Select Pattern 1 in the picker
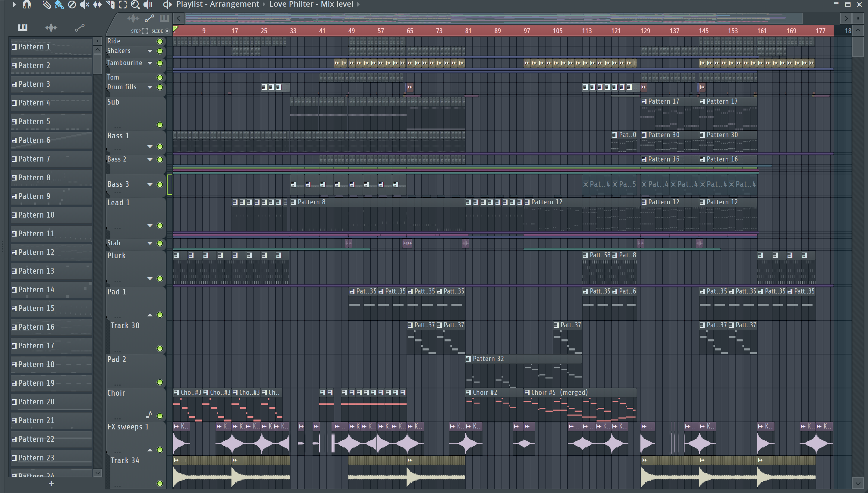Viewport: 868px width, 493px height. (52, 47)
